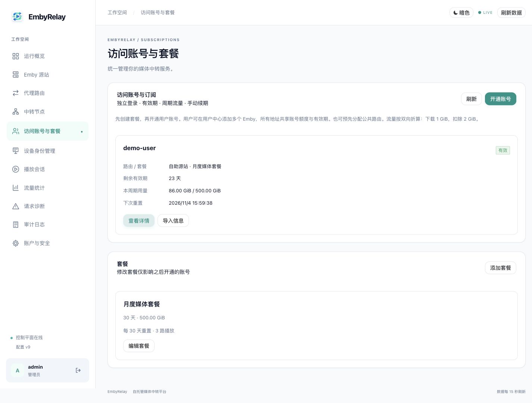Click 刷新 next to 开通账号
This screenshot has height=403, width=532.
[472, 99]
